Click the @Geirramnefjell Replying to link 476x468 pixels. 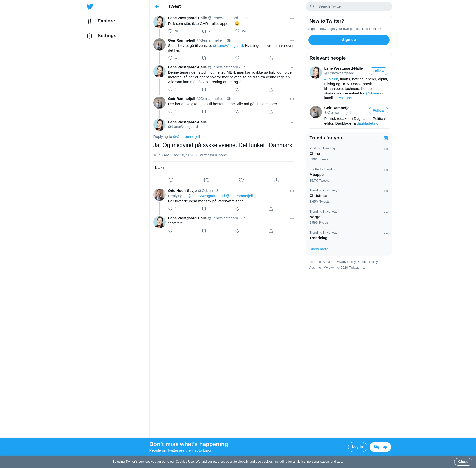point(186,137)
